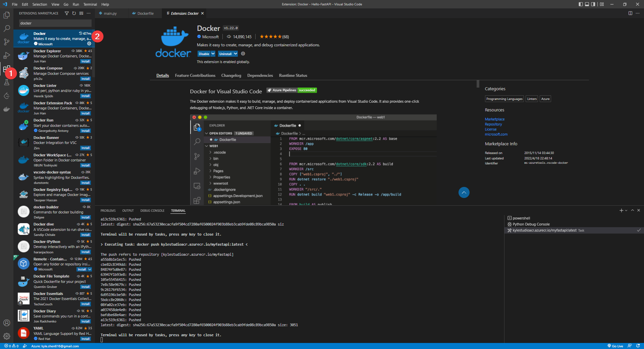644x349 pixels.
Task: Switch to the main.py tab
Action: click(x=110, y=13)
